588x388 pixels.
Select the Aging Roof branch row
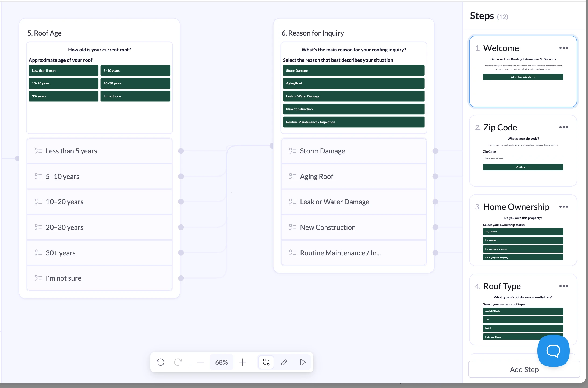pyautogui.click(x=354, y=177)
